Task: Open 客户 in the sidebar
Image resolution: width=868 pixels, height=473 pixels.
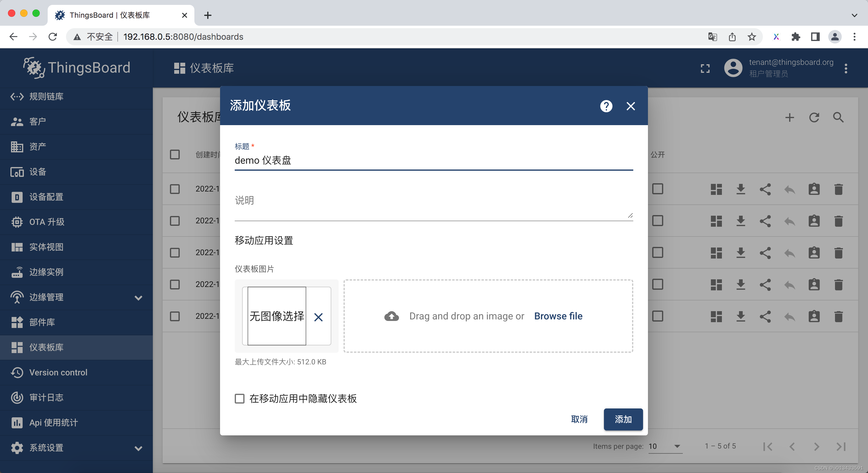Action: 76,121
